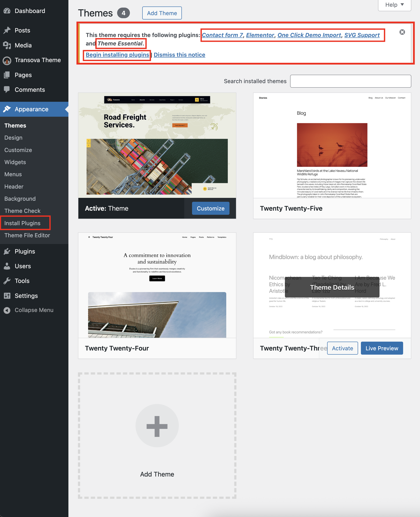Expand the Help dropdown tab
This screenshot has height=517, width=420.
tap(394, 5)
